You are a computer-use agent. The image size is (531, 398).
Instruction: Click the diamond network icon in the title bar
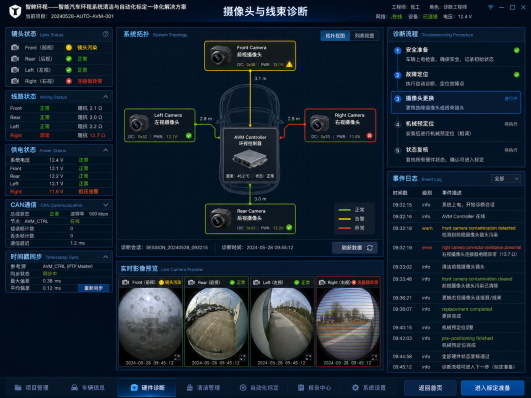[x=490, y=7]
